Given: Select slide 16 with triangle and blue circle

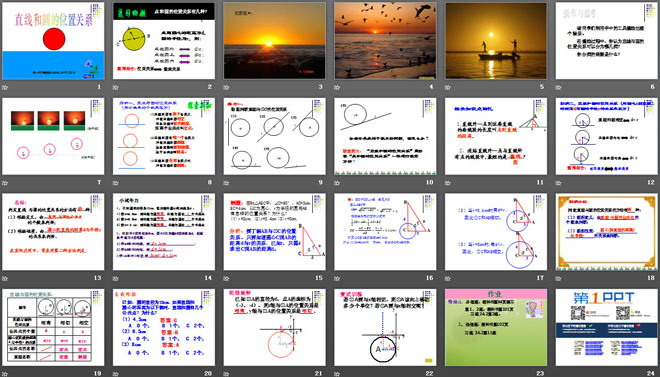Looking at the screenshot, I should 385,232.
